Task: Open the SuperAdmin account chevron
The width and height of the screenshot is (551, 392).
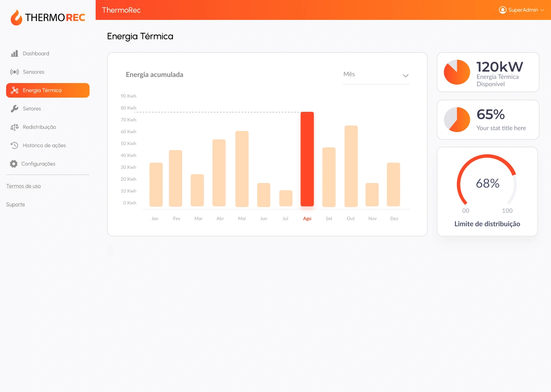Action: [x=542, y=10]
